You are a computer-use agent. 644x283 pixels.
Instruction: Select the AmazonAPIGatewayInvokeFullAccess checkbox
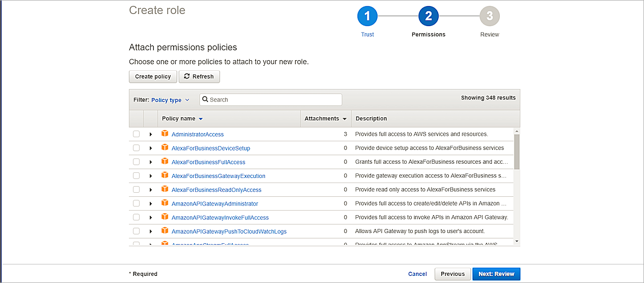pyautogui.click(x=136, y=217)
